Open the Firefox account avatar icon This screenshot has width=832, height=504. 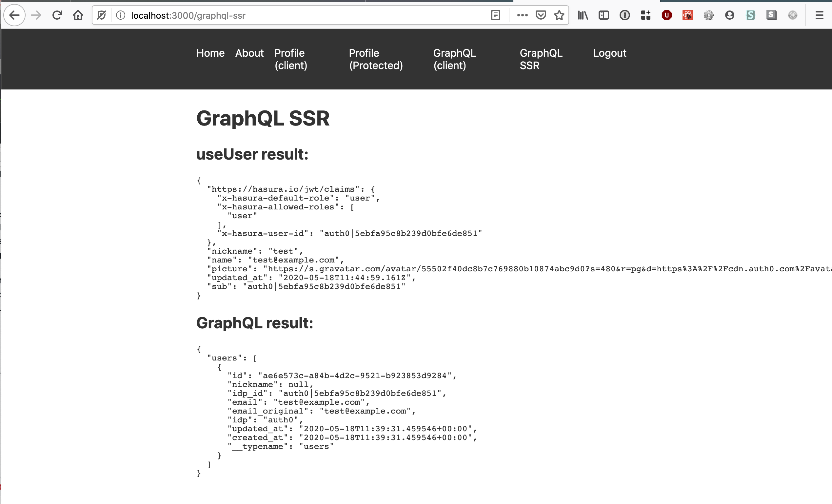pos(729,15)
